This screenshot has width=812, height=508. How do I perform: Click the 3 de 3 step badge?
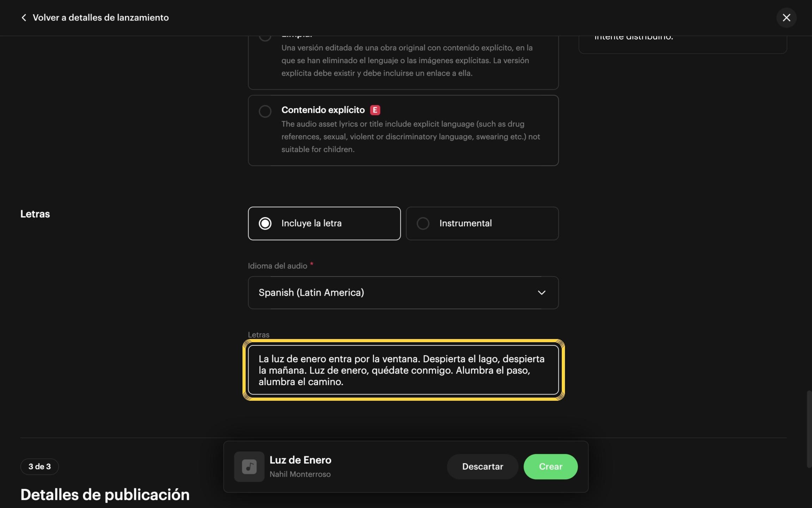39,466
